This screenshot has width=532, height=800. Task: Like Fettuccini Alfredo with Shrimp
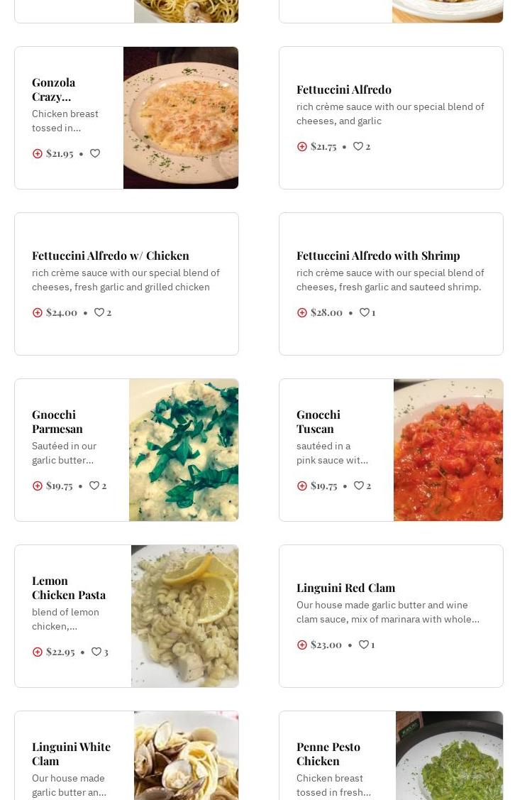point(364,312)
